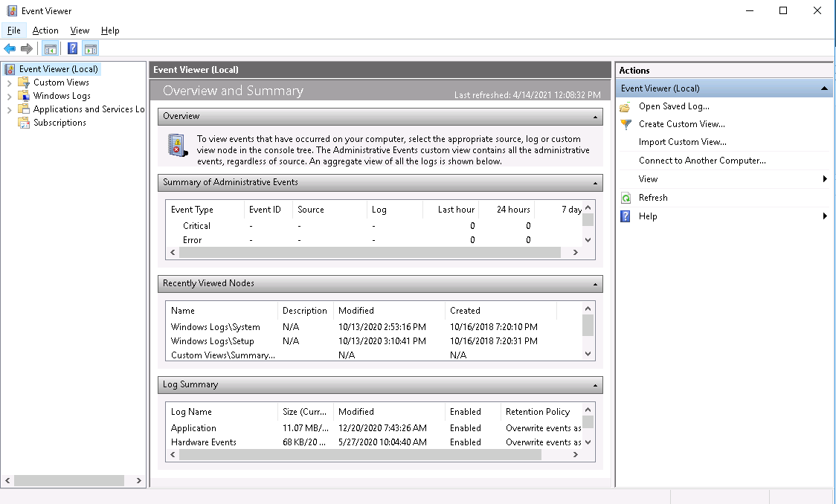The image size is (836, 504).
Task: Toggle the console tree pane toolbar icon
Action: click(50, 49)
